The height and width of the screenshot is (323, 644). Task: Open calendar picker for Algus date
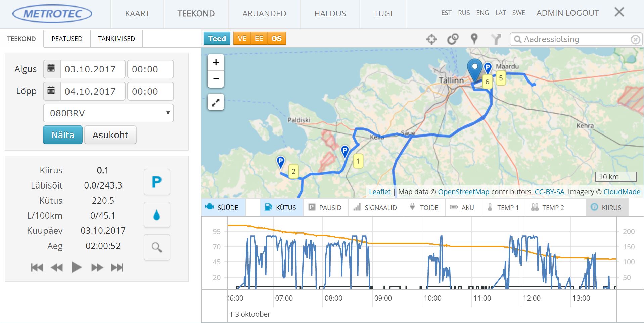pyautogui.click(x=51, y=69)
